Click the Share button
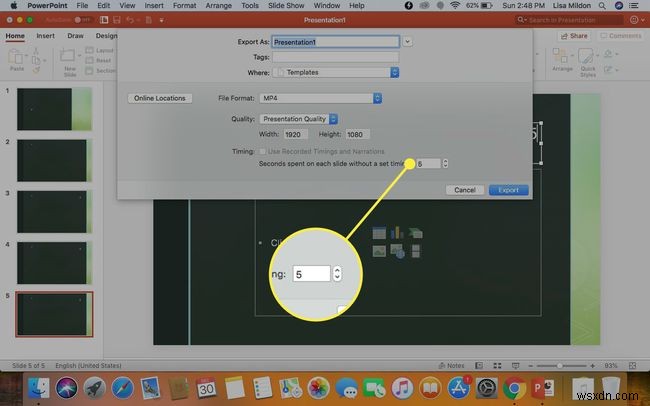 click(x=574, y=36)
